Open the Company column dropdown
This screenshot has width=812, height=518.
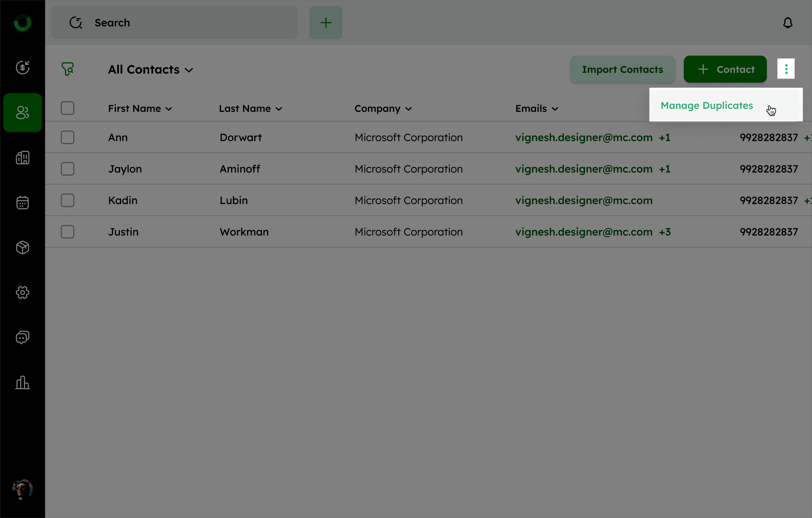pos(408,109)
